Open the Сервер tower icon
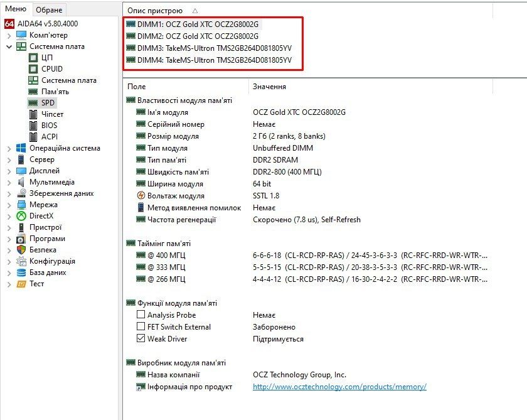 pyautogui.click(x=21, y=159)
